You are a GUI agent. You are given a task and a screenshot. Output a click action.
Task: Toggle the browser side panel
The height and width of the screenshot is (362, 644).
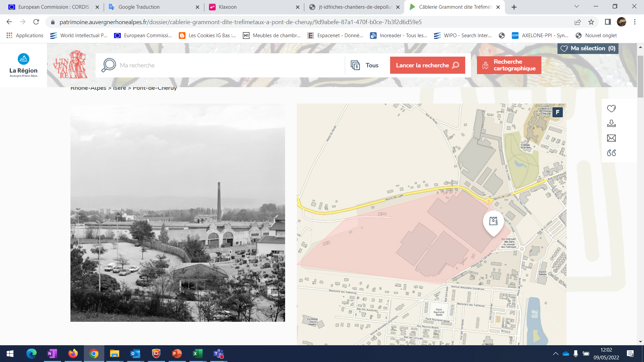pyautogui.click(x=608, y=22)
